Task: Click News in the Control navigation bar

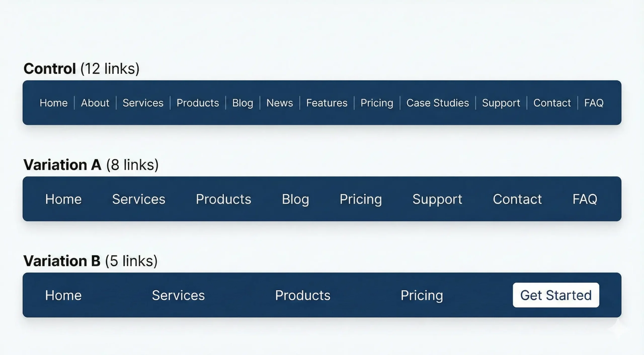Action: pyautogui.click(x=279, y=103)
